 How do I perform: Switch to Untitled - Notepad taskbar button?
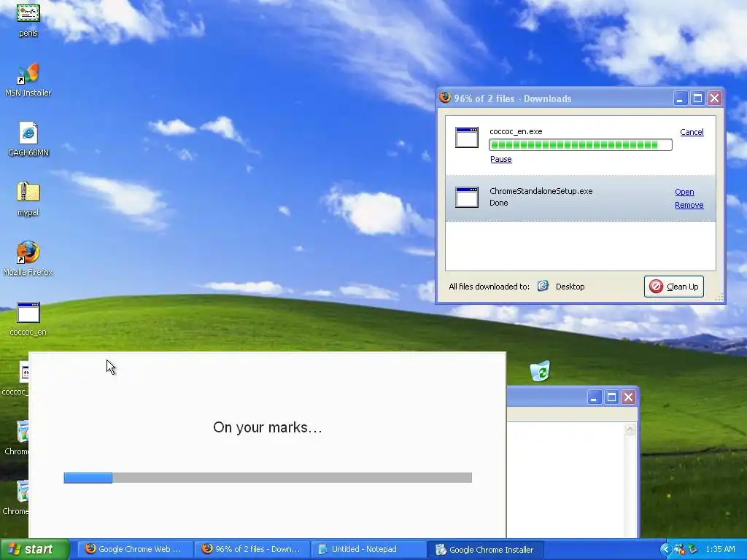pyautogui.click(x=368, y=549)
